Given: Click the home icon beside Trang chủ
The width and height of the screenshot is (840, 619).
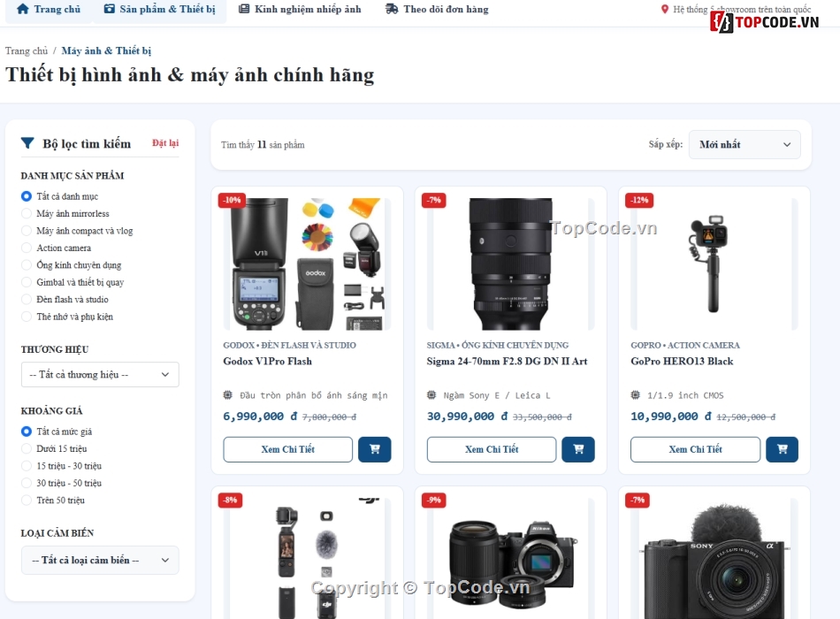Looking at the screenshot, I should (22, 9).
